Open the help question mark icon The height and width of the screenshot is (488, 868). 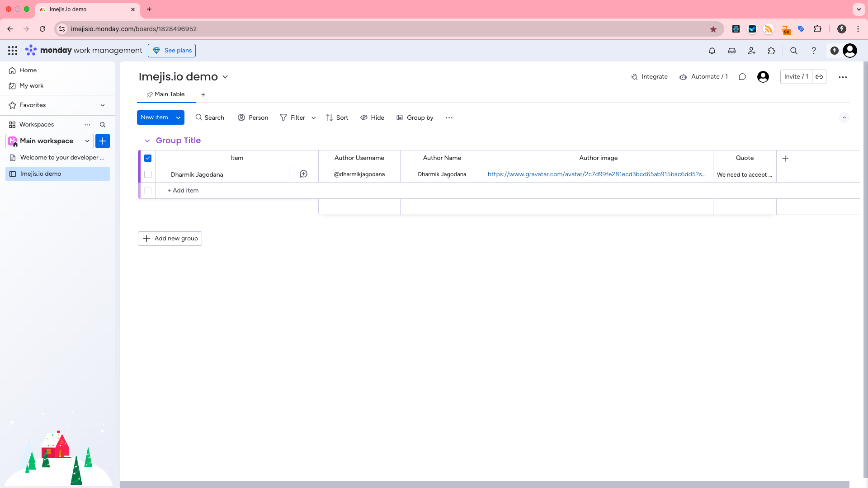point(814,51)
